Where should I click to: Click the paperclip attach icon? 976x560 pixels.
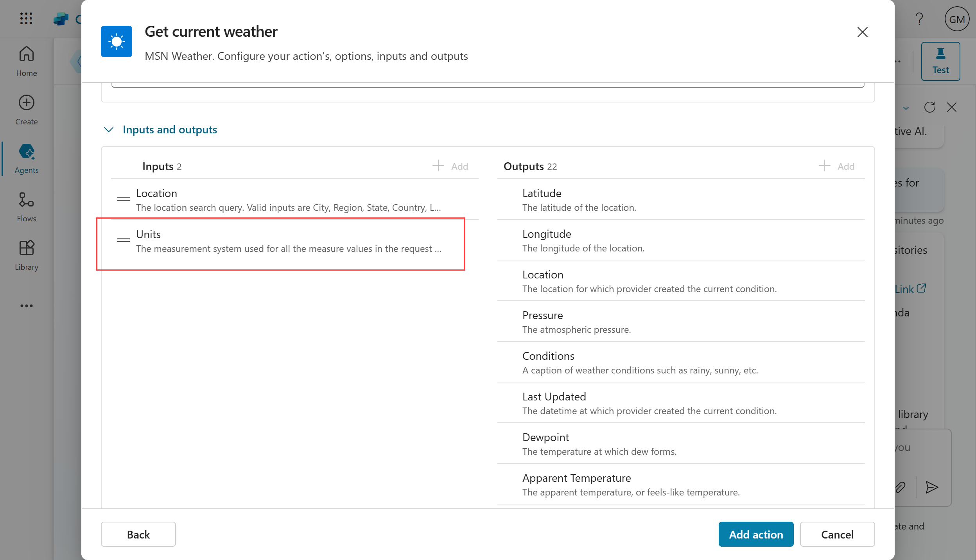[900, 487]
